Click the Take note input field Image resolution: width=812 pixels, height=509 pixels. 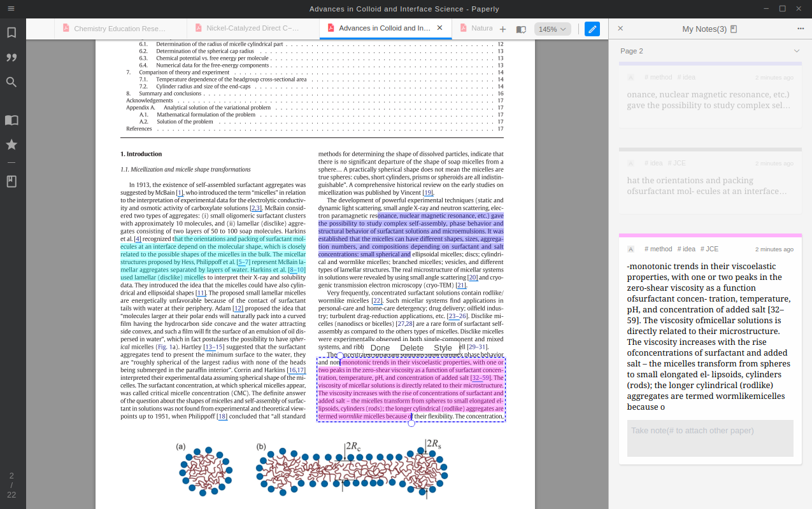point(710,438)
